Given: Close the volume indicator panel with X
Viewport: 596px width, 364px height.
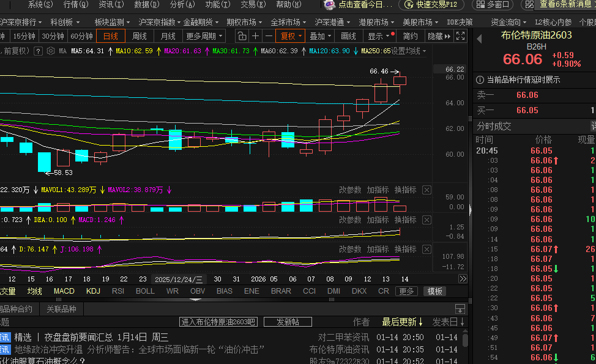Looking at the screenshot, I should tap(427, 190).
